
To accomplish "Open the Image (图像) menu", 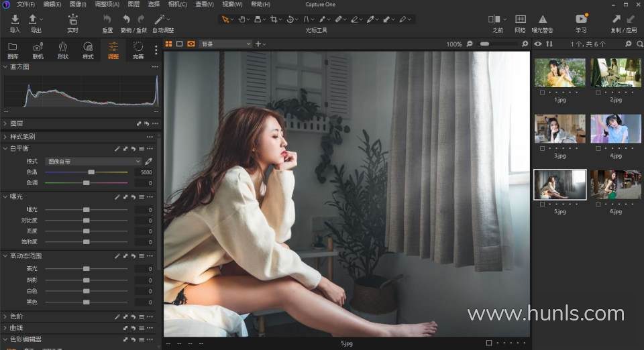I will coord(78,4).
